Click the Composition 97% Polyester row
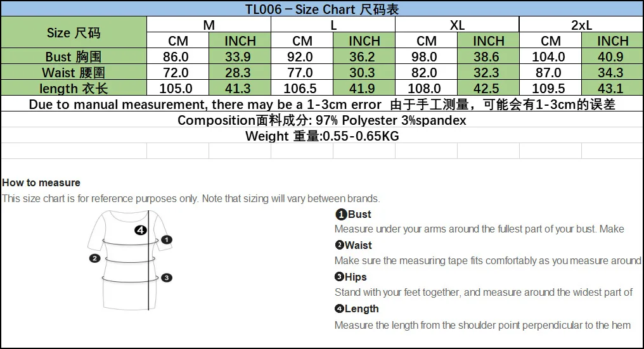The image size is (644, 349). [x=322, y=120]
